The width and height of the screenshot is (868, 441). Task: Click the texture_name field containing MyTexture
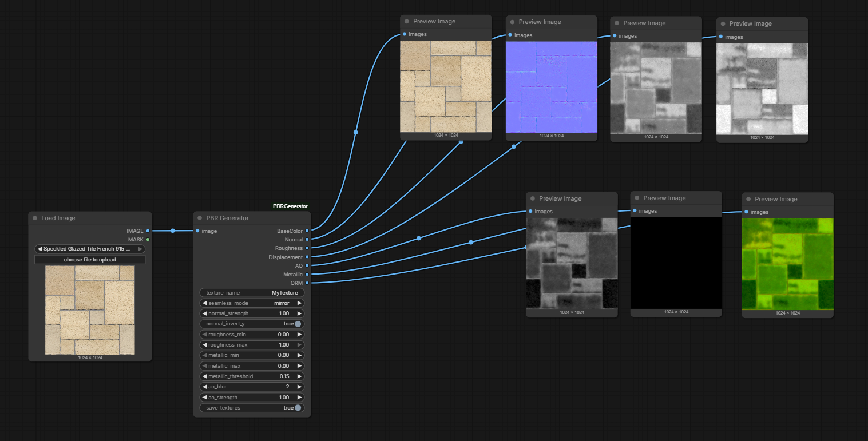(x=252, y=292)
